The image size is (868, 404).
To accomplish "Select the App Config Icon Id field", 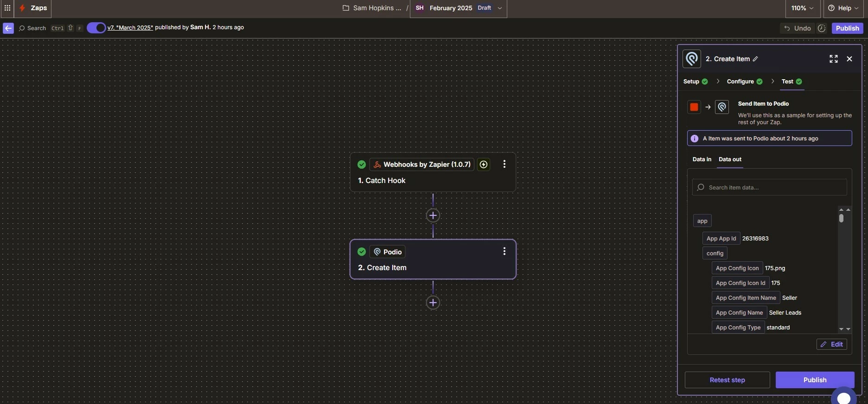I will (x=740, y=283).
